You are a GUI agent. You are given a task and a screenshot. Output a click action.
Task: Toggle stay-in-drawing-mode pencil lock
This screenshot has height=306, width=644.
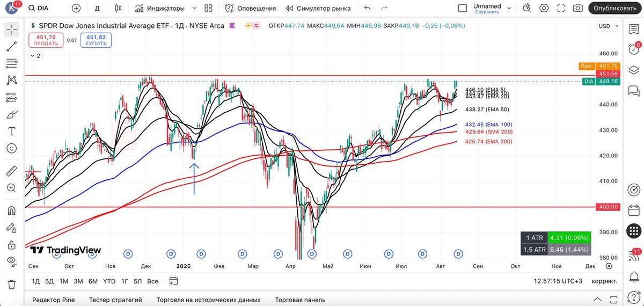[x=11, y=228]
